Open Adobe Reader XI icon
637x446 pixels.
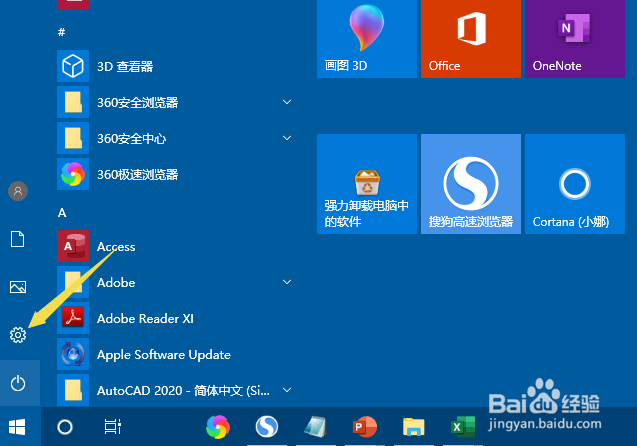[x=73, y=318]
